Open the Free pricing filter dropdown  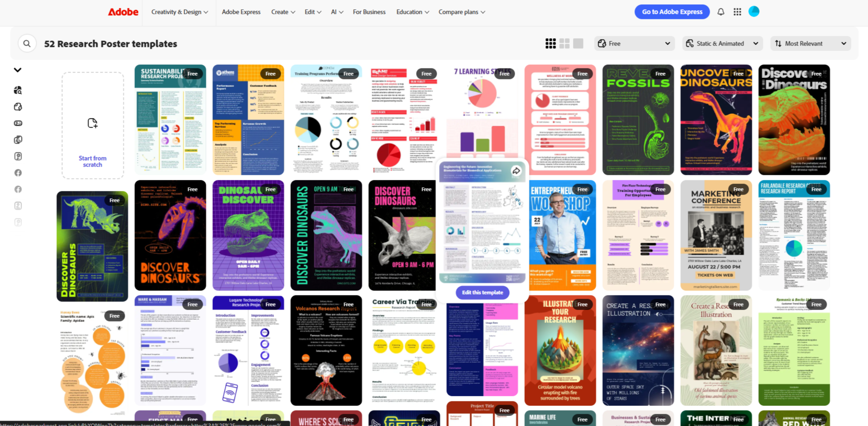[x=634, y=43]
